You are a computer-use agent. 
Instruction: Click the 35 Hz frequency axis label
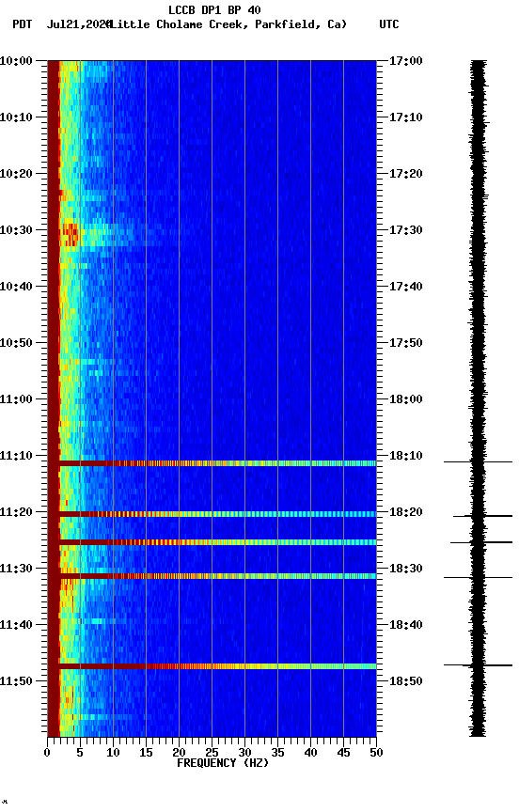point(277,753)
